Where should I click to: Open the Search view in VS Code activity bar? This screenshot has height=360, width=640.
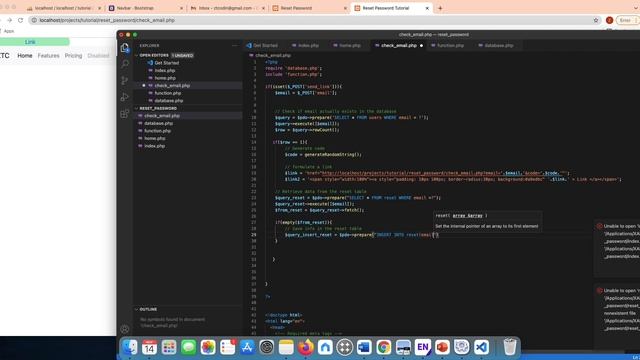(x=125, y=64)
